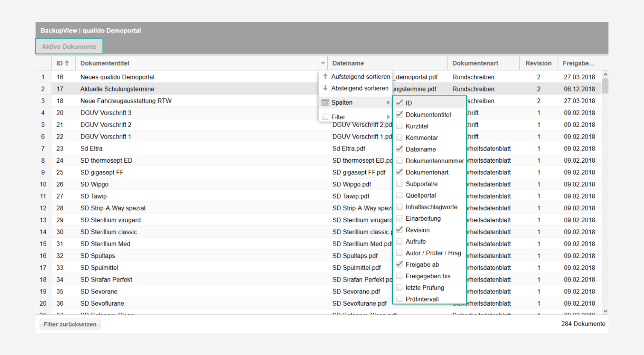Uncheck the Dateiname column checkbox
This screenshot has height=355, width=644.
tap(400, 149)
